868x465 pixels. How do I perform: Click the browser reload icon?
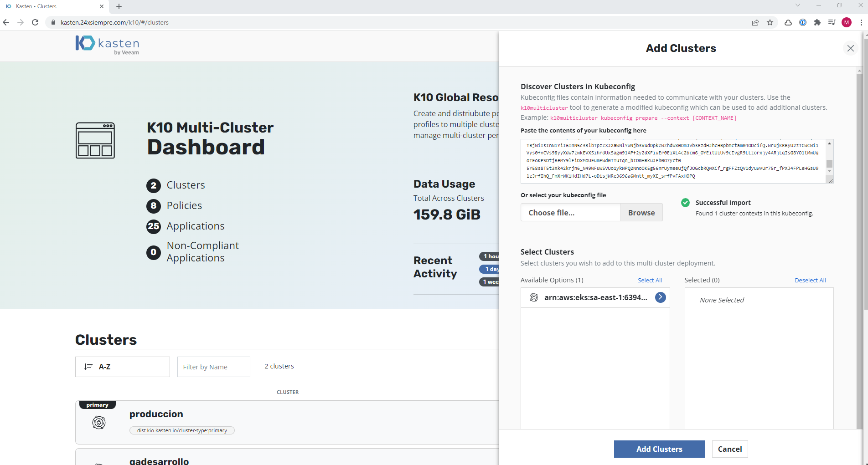click(35, 22)
